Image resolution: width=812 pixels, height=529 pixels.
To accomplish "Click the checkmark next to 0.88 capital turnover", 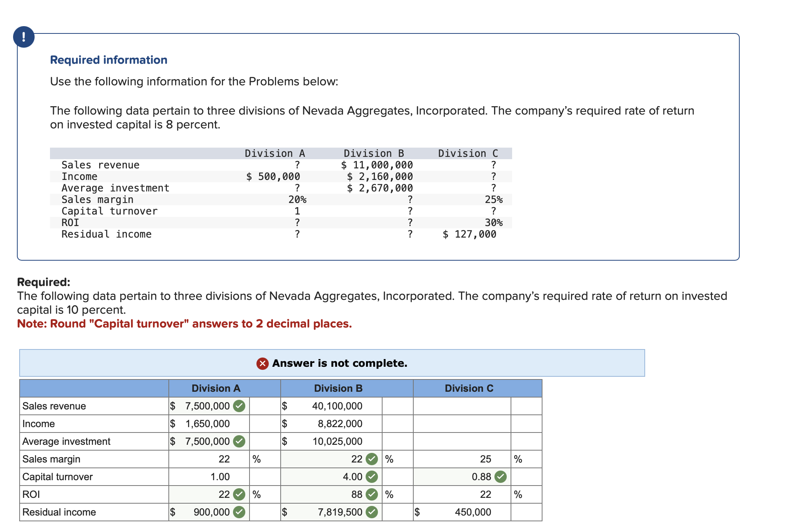I will coord(501,476).
